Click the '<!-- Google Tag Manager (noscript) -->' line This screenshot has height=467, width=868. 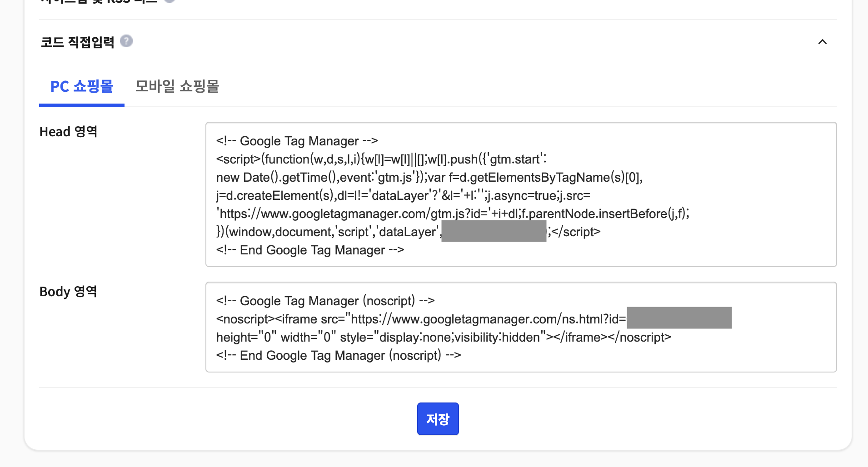point(326,301)
